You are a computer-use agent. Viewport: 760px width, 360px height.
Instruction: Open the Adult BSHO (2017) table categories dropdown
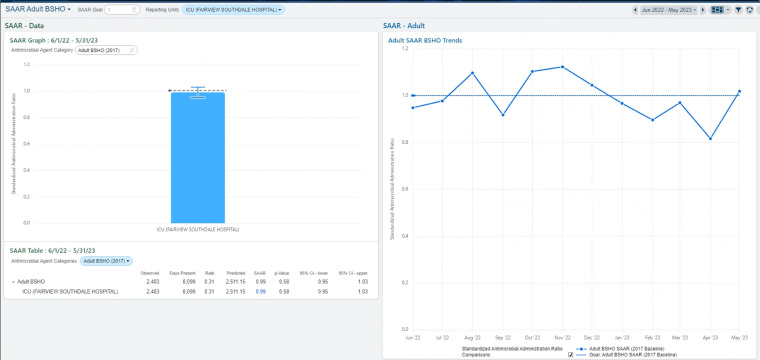106,261
